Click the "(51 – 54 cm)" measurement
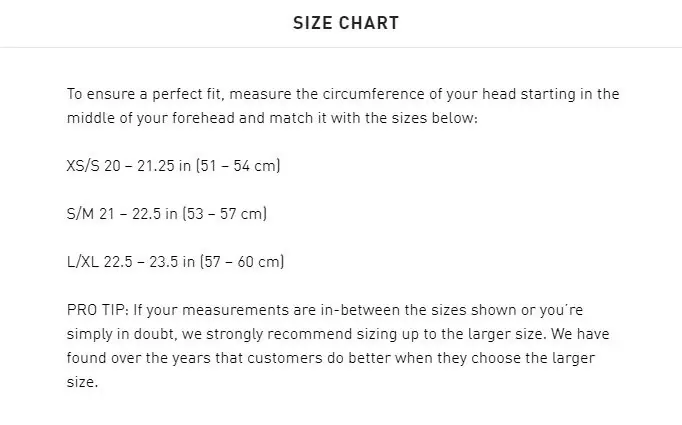 pyautogui.click(x=242, y=166)
